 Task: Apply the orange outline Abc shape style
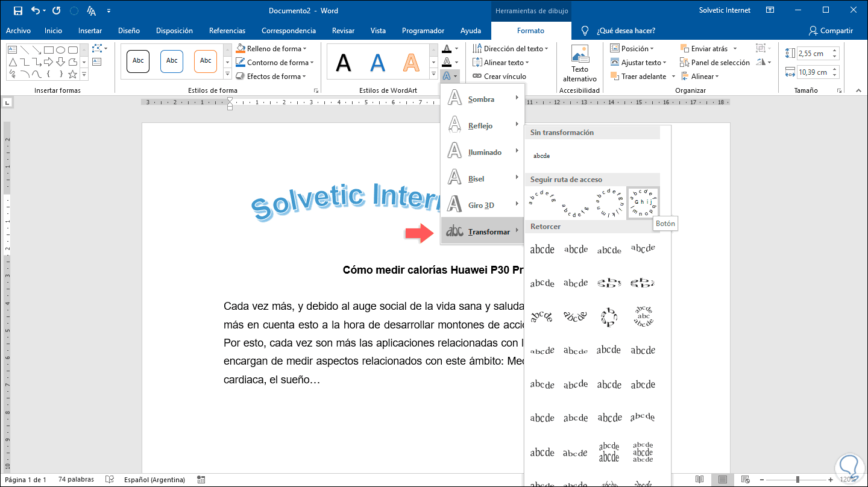pyautogui.click(x=206, y=60)
